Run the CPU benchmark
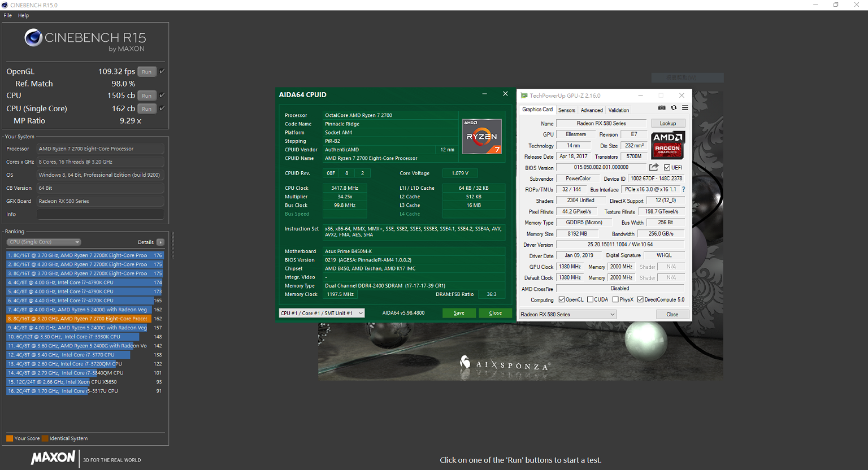This screenshot has height=470, width=868. tap(147, 95)
